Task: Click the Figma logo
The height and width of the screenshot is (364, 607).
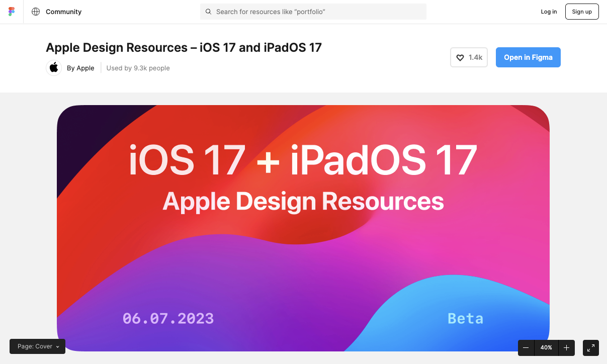Action: (x=11, y=11)
